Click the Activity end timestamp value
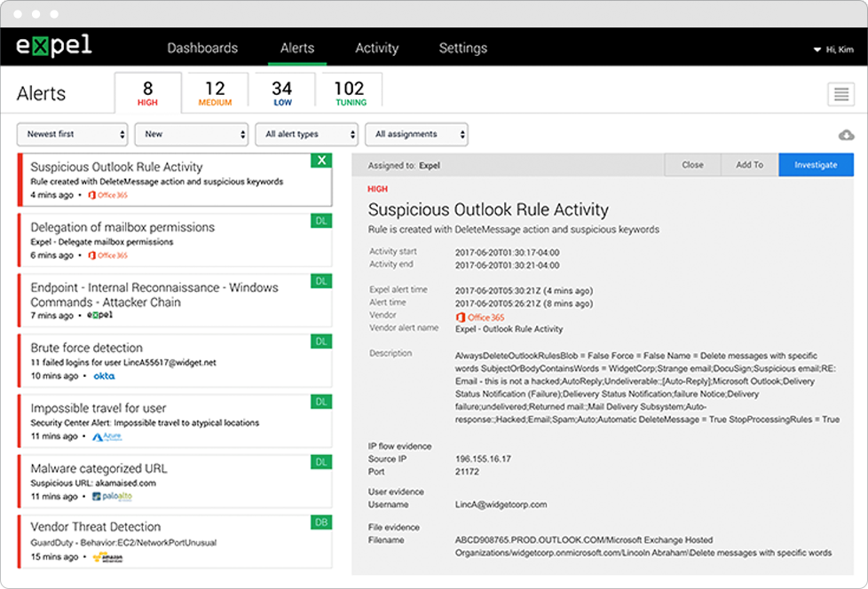Viewport: 868px width, 589px height. [507, 265]
